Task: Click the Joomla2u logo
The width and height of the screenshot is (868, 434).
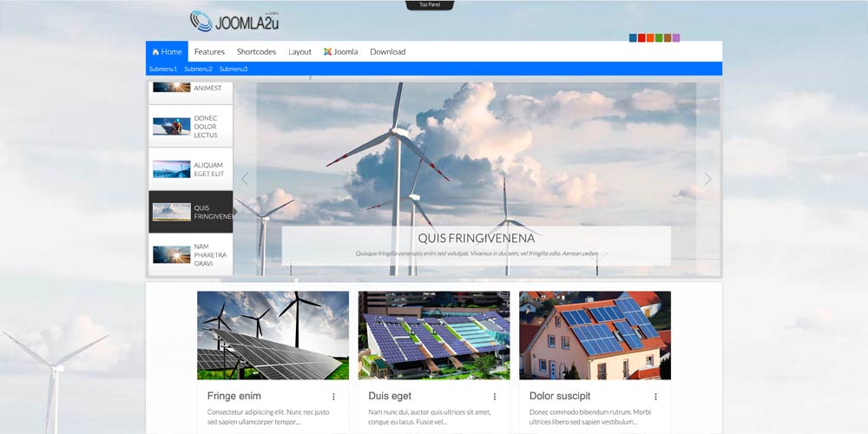Action: click(x=234, y=20)
